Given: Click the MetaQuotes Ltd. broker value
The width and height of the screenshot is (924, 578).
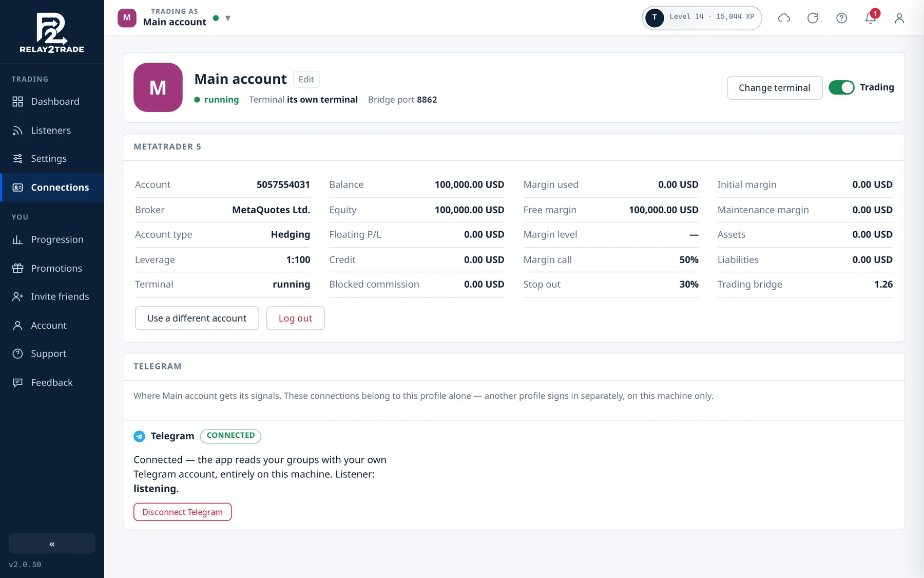Looking at the screenshot, I should 271,210.
